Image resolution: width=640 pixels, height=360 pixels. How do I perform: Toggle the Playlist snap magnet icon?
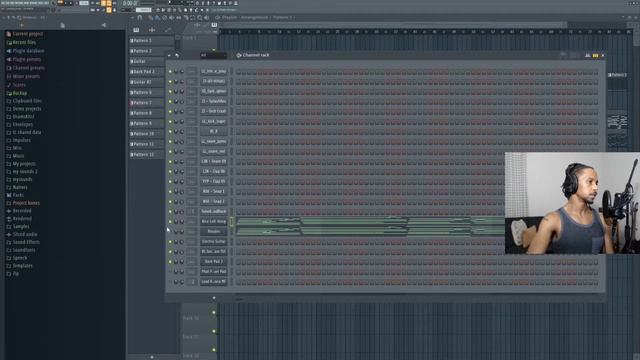coord(140,18)
